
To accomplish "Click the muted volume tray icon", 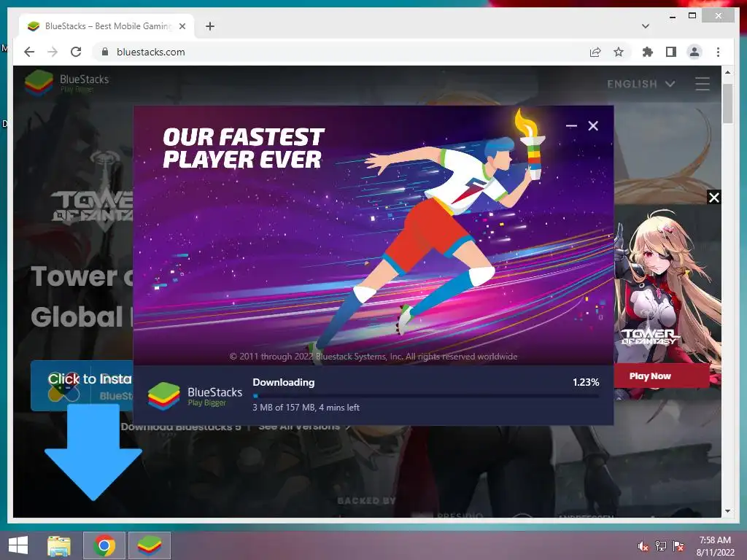I will tap(643, 546).
